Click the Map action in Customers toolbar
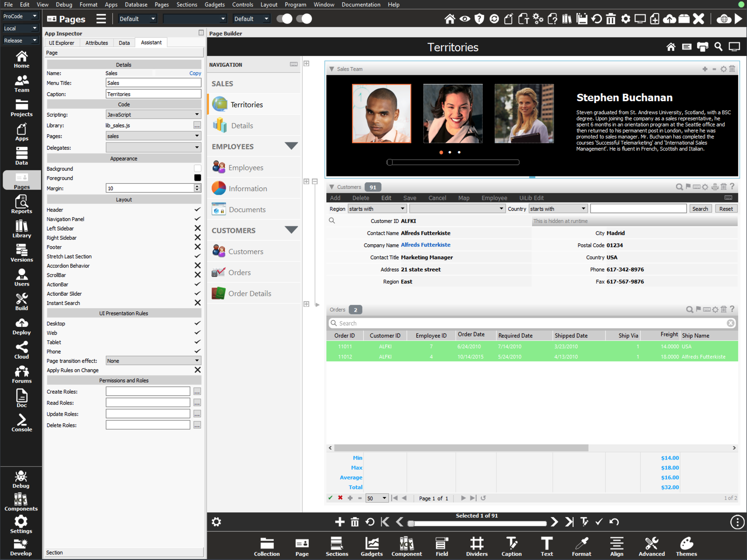Screen dimensions: 747x560 click(464, 198)
